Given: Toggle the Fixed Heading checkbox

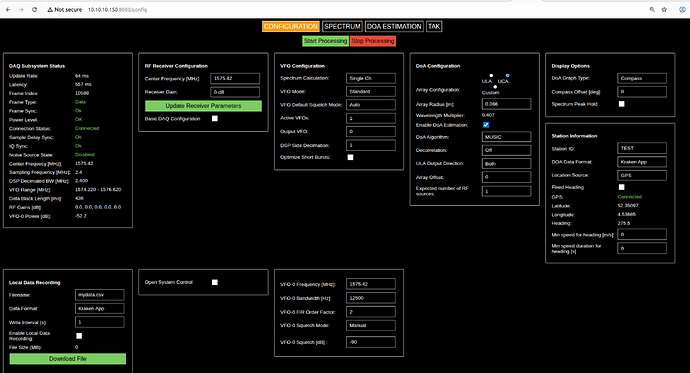Looking at the screenshot, I should pos(621,187).
